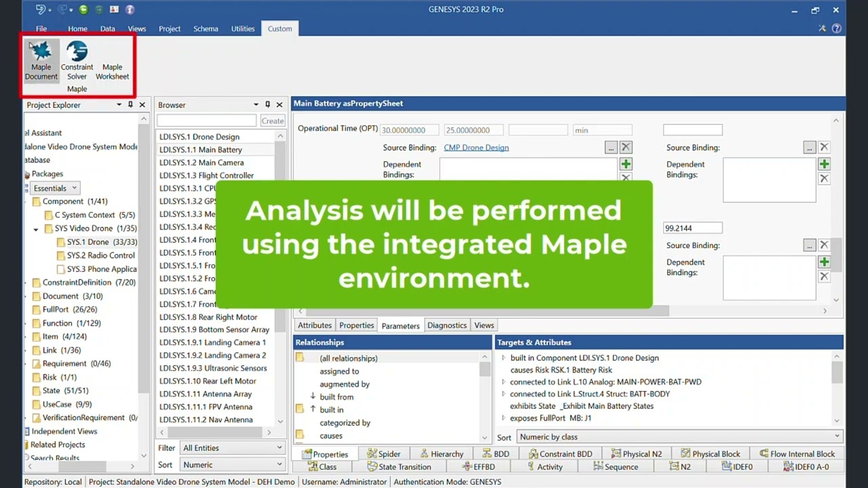Pin the Browser panel

pyautogui.click(x=268, y=104)
